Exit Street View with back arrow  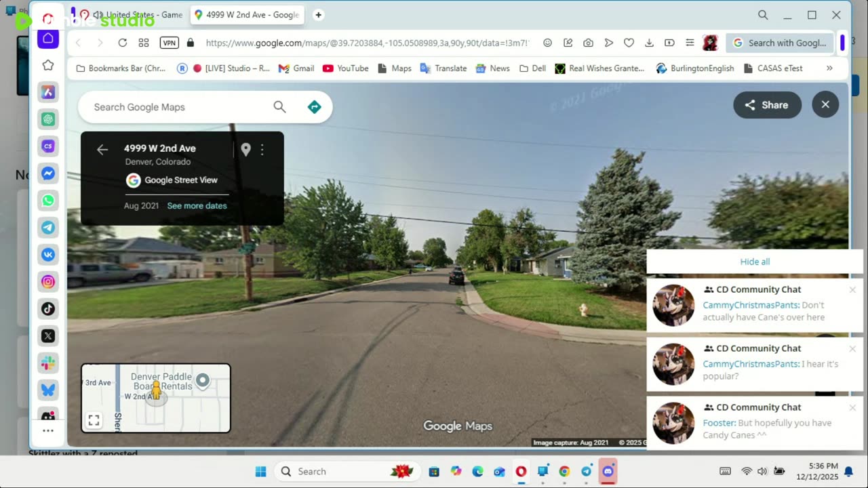pos(102,150)
